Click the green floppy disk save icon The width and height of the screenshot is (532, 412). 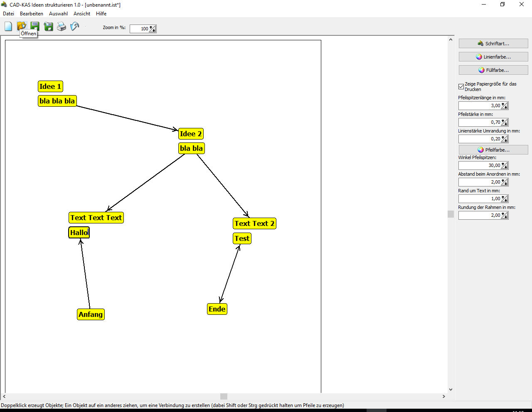click(x=35, y=27)
